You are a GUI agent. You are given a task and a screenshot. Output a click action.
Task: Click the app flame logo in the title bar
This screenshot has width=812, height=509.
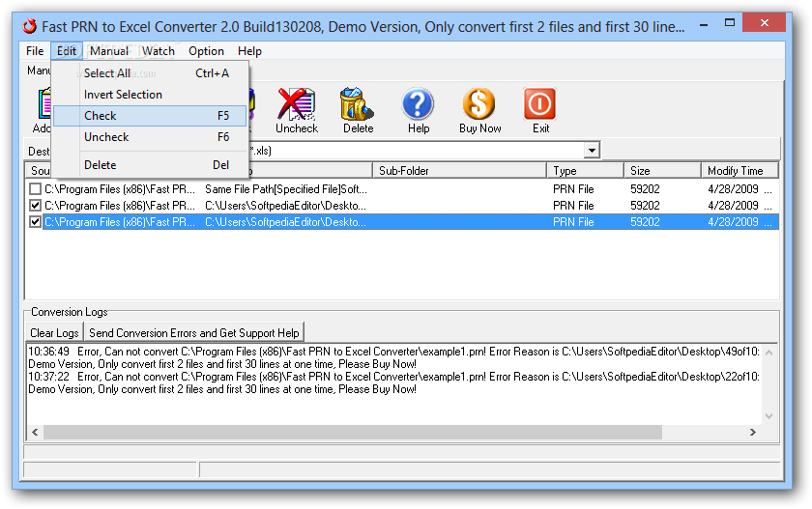click(x=30, y=26)
